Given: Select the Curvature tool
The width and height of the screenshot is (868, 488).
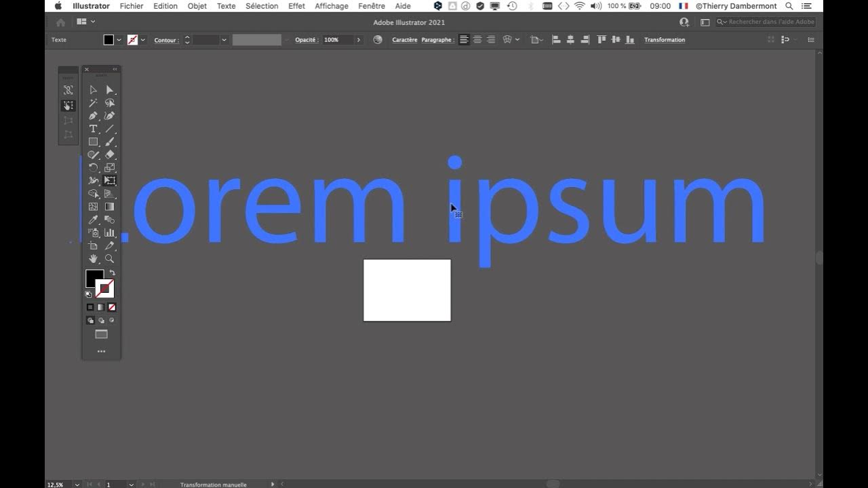Looking at the screenshot, I should click(x=110, y=116).
